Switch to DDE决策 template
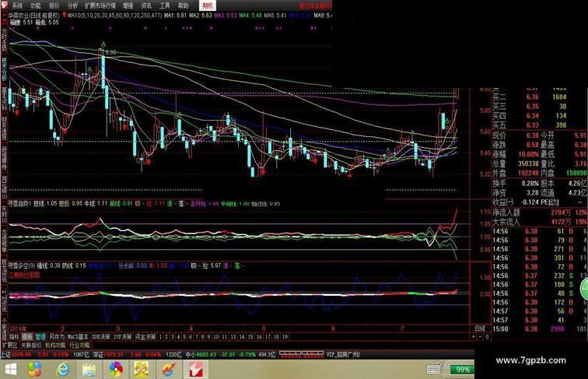588x379 pixels. pos(101,337)
